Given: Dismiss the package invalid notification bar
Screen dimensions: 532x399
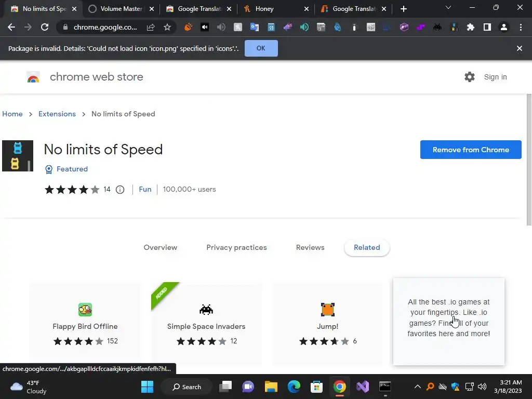Looking at the screenshot, I should [520, 48].
